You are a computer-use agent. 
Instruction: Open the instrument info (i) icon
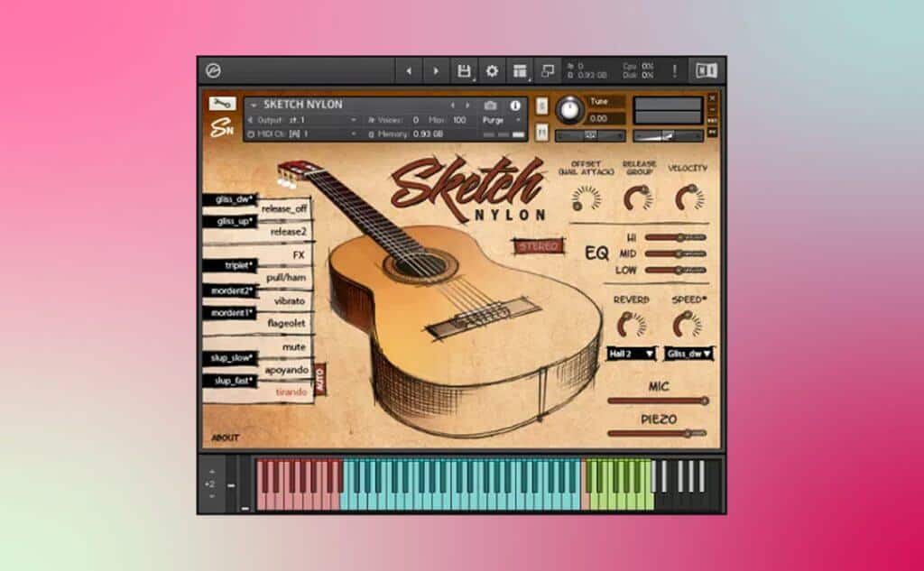(516, 105)
